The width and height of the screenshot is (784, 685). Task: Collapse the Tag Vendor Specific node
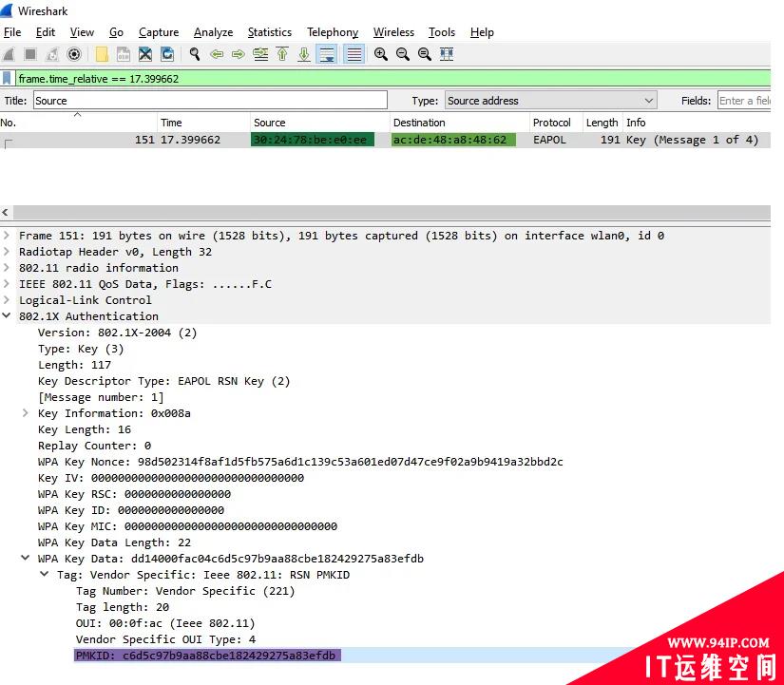(x=45, y=574)
